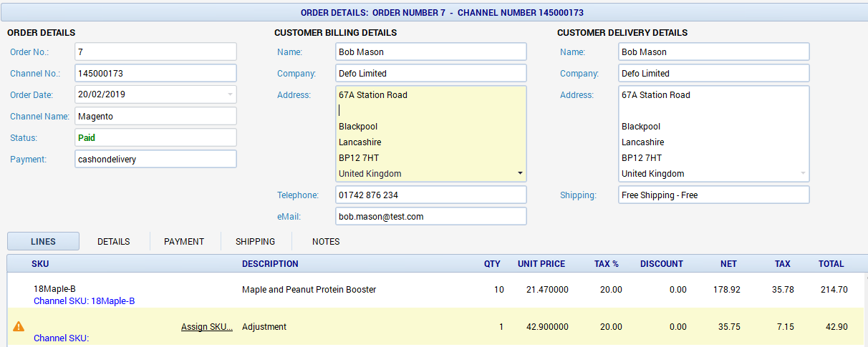868x347 pixels.
Task: Click the billing Company field
Action: pos(430,73)
